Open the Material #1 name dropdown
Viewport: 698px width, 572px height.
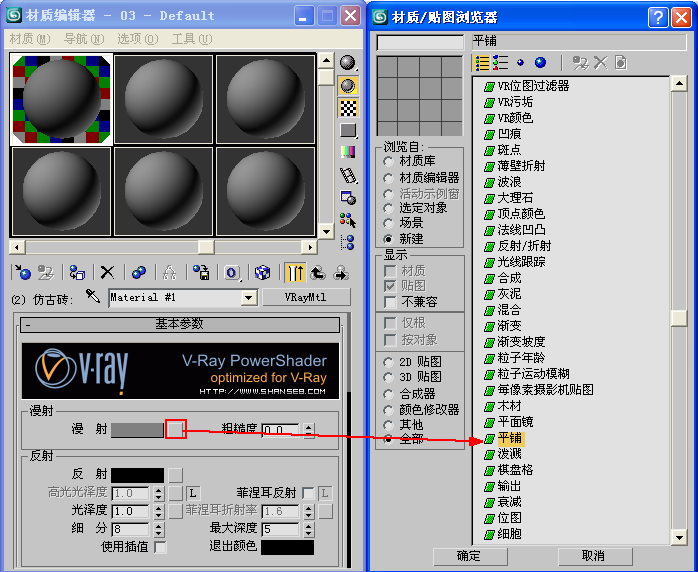tap(249, 298)
